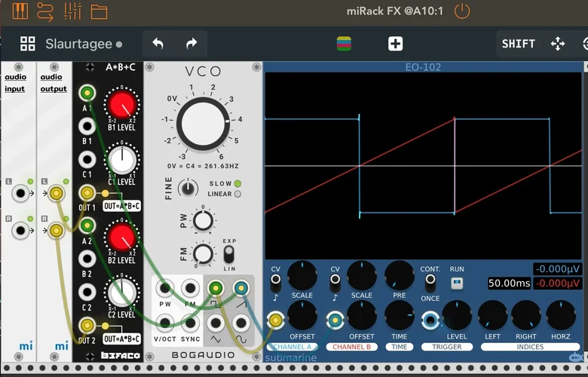
Task: Click the red B1 LEVEL knob
Action: tap(121, 105)
